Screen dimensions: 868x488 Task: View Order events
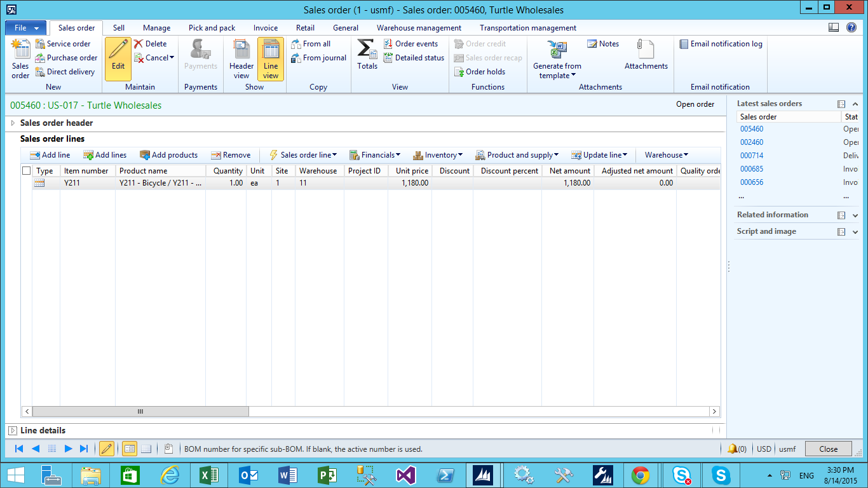click(410, 44)
